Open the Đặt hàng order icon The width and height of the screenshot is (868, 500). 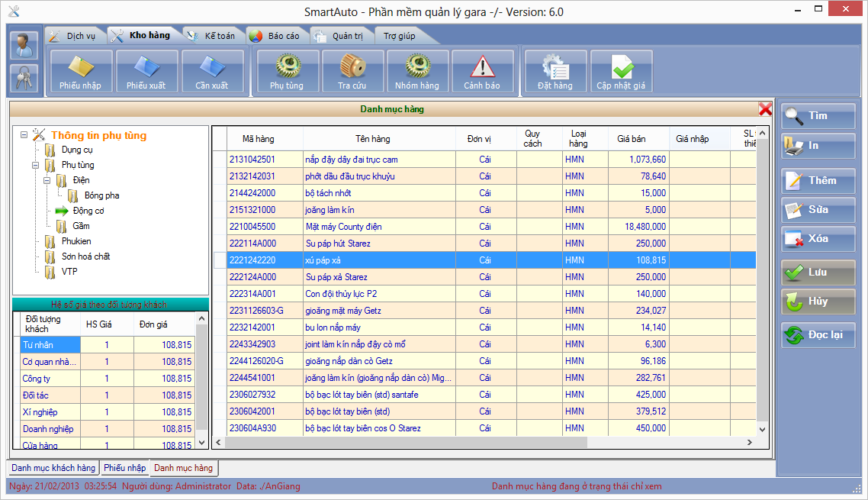click(555, 71)
